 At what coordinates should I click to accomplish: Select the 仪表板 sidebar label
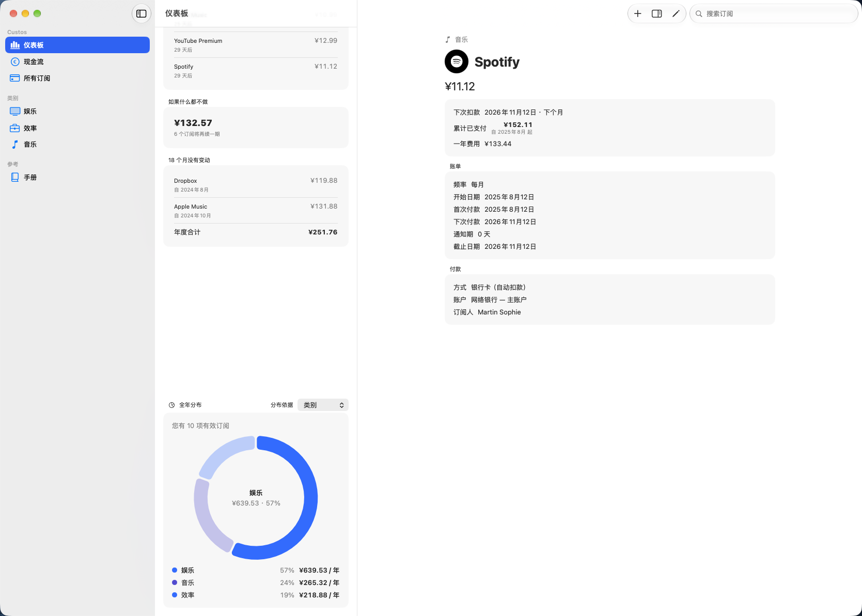tap(34, 45)
